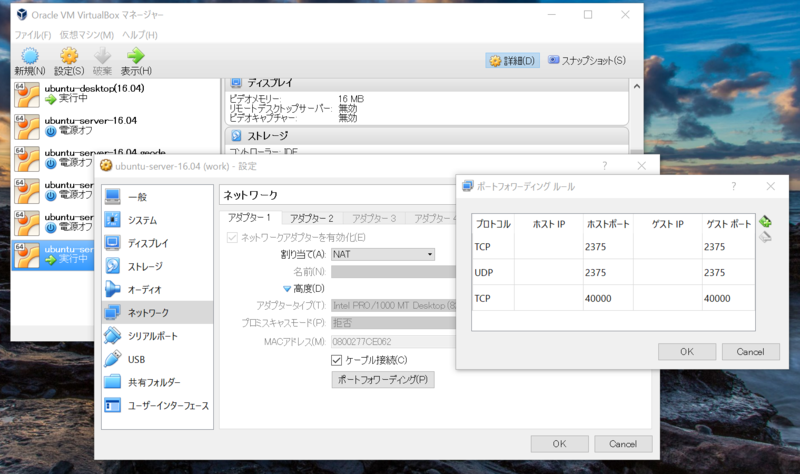Click help question mark in port forwarding dialog

733,186
